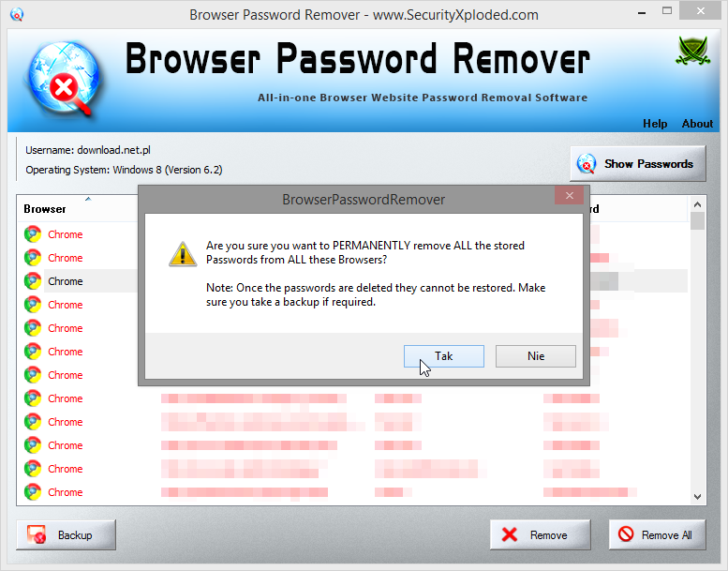The height and width of the screenshot is (571, 728).
Task: Click the yellow warning triangle icon
Action: click(x=182, y=254)
